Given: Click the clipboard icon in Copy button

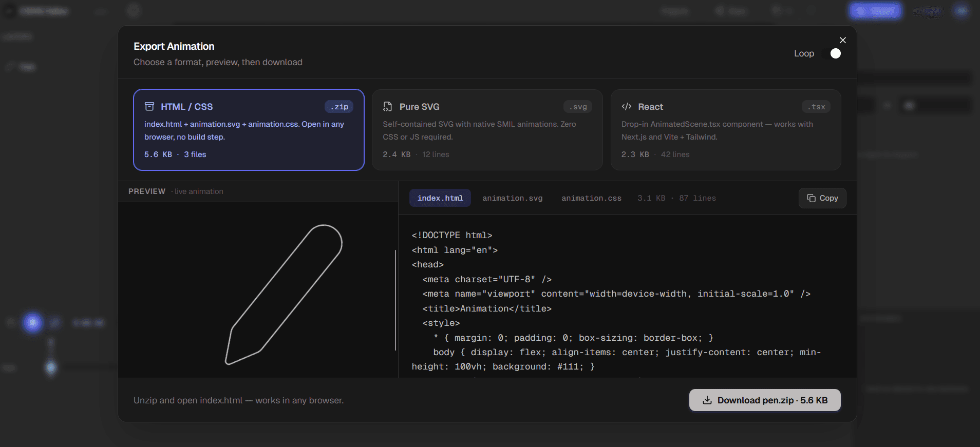Looking at the screenshot, I should [812, 198].
